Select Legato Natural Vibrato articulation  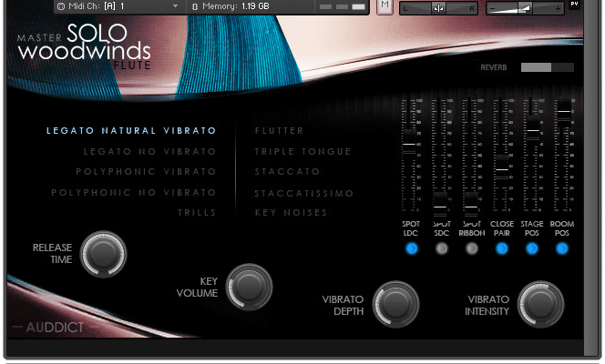click(x=131, y=130)
